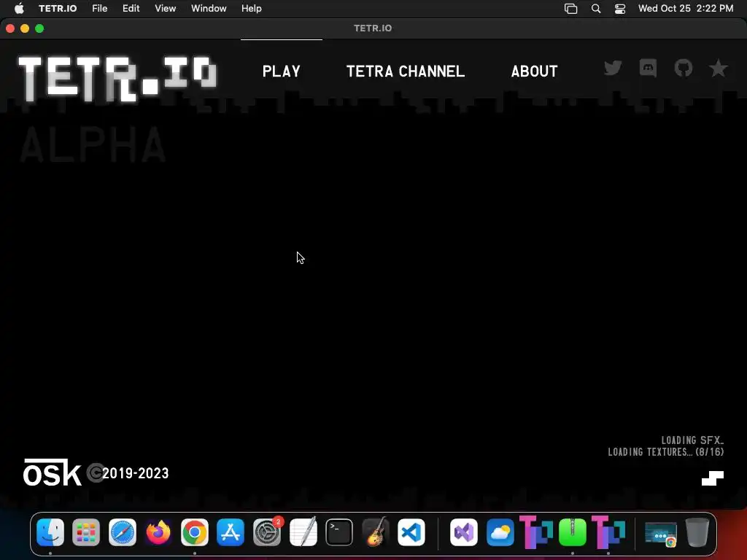
Task: Click the LOADING TEXTURES (8/16) status
Action: [665, 452]
